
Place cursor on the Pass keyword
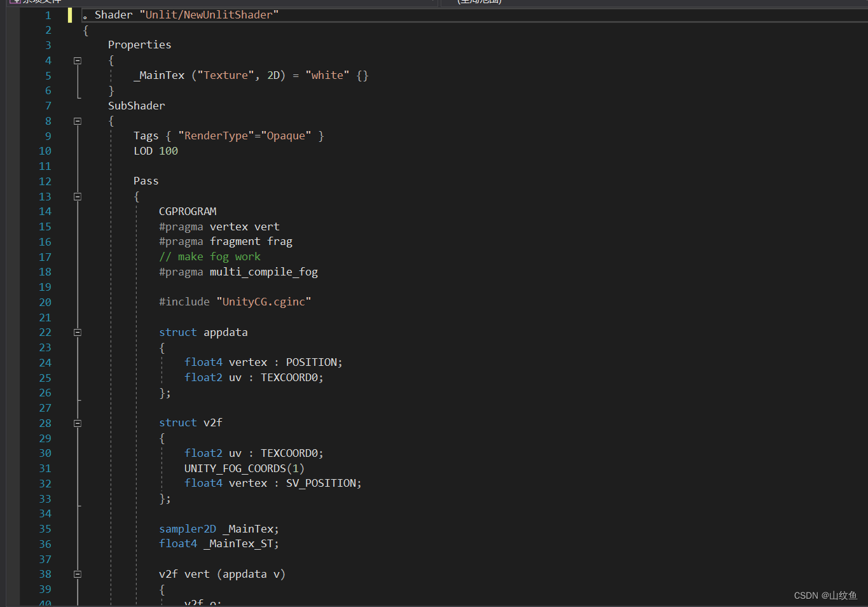(146, 181)
